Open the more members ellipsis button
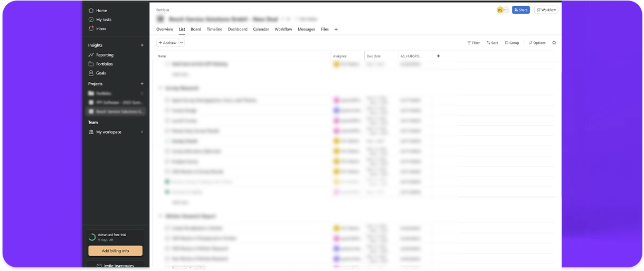 click(506, 10)
